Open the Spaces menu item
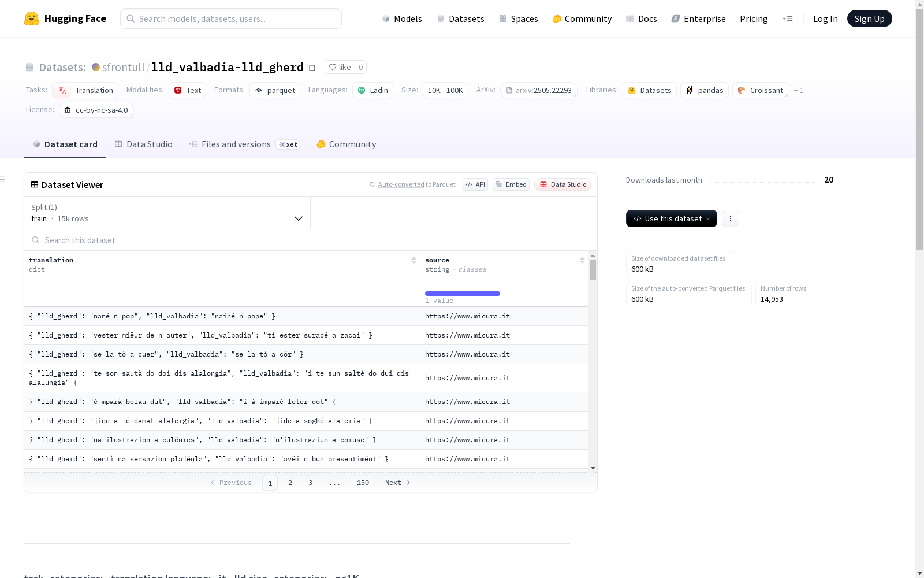Screen dimensions: 924x578 click(x=518, y=18)
